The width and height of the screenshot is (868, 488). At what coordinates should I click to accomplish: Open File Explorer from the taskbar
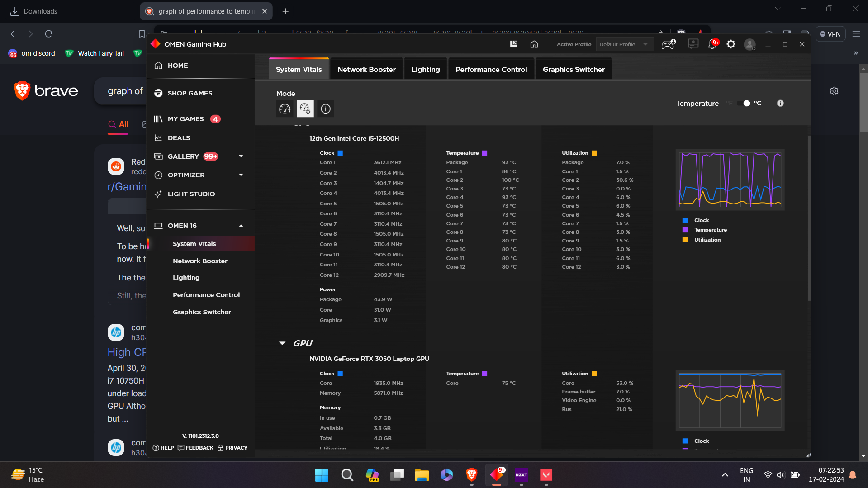click(x=422, y=474)
